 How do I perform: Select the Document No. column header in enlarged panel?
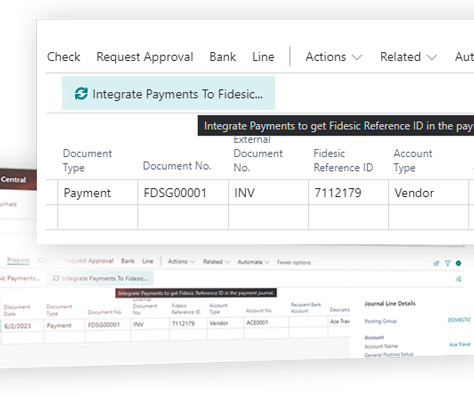[x=177, y=166]
